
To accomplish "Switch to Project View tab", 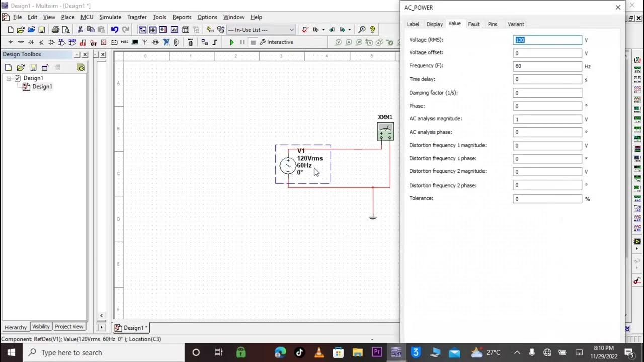I will point(69,327).
